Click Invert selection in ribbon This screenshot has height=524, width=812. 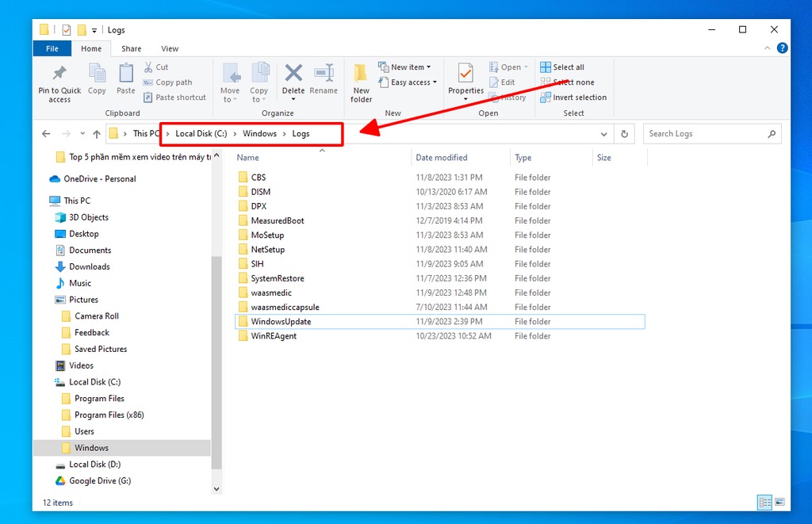click(573, 97)
